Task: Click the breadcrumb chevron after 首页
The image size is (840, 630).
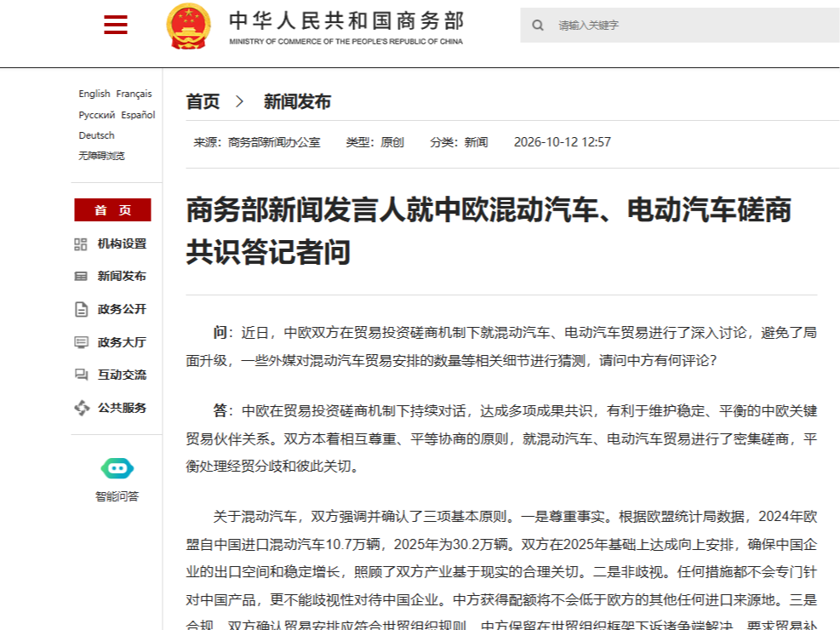Action: pos(239,101)
